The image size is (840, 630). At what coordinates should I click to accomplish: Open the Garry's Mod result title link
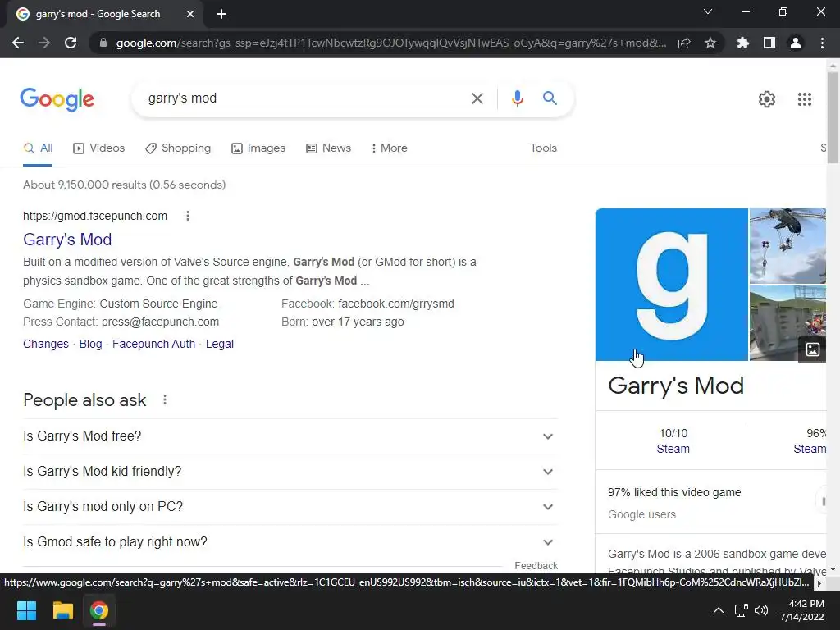[x=67, y=240]
